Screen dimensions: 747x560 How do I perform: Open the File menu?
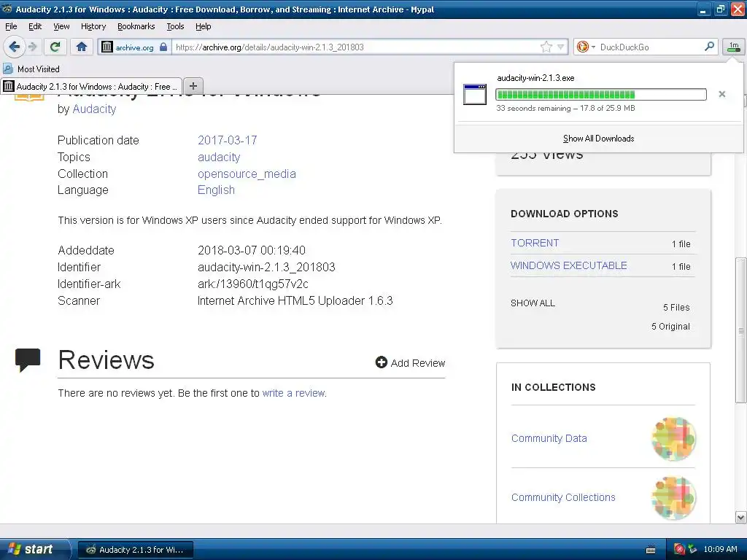click(11, 26)
